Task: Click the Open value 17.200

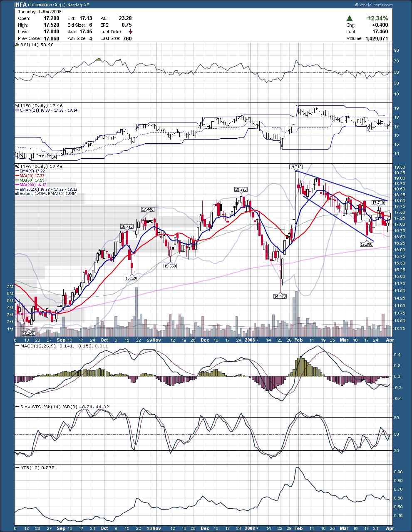Action: [52, 18]
